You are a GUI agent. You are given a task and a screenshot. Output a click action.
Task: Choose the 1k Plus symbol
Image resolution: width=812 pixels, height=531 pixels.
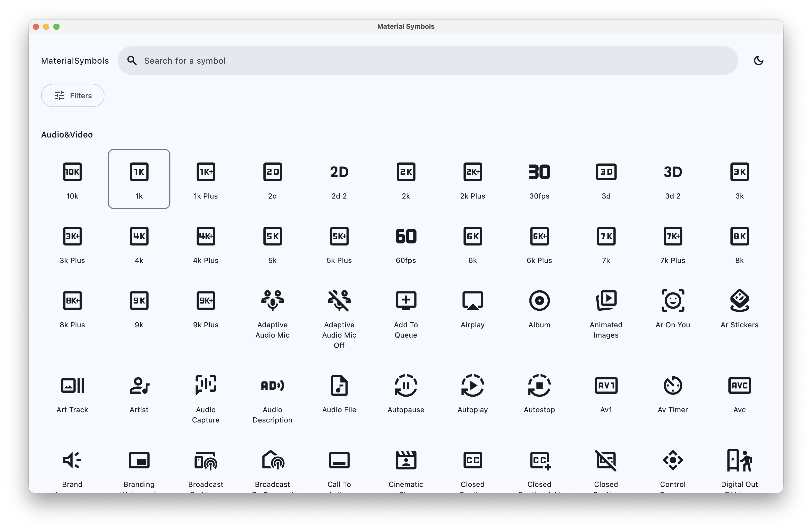(206, 172)
